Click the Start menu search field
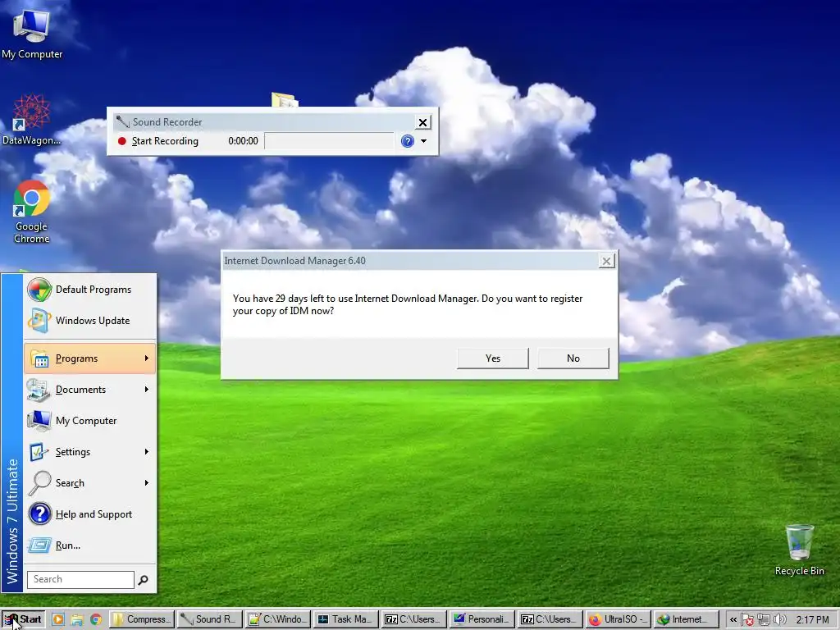 80,579
